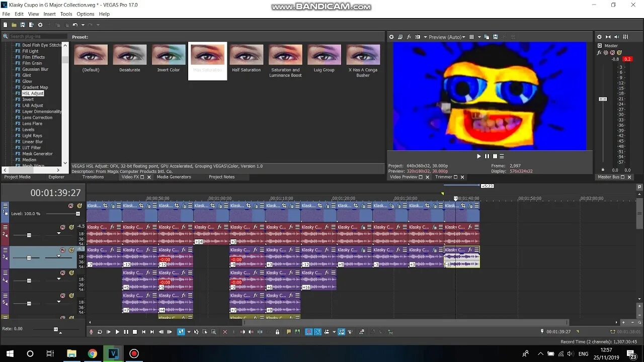The image size is (644, 362).
Task: Open project Properties gear in main toolbar
Action: click(x=40, y=25)
